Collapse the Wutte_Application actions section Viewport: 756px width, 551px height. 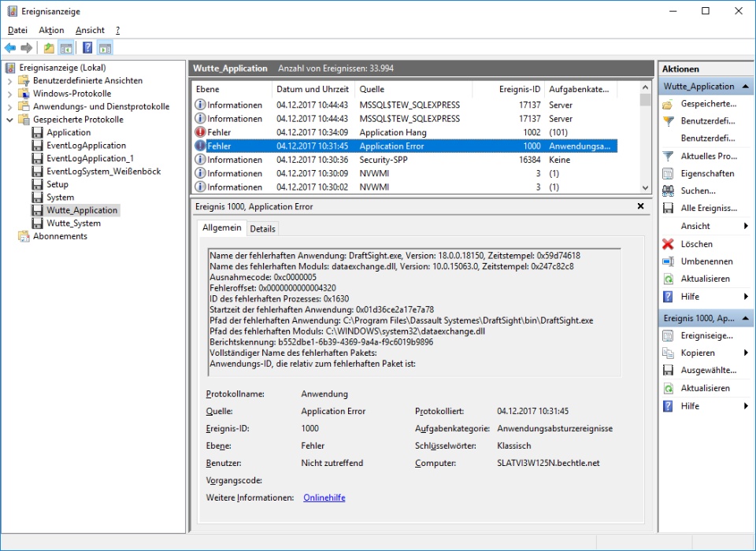coord(746,87)
